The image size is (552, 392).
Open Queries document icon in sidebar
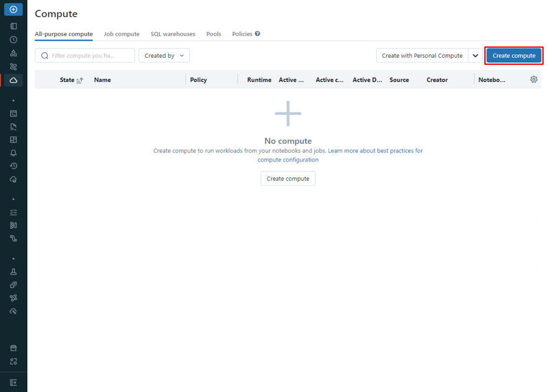[14, 127]
